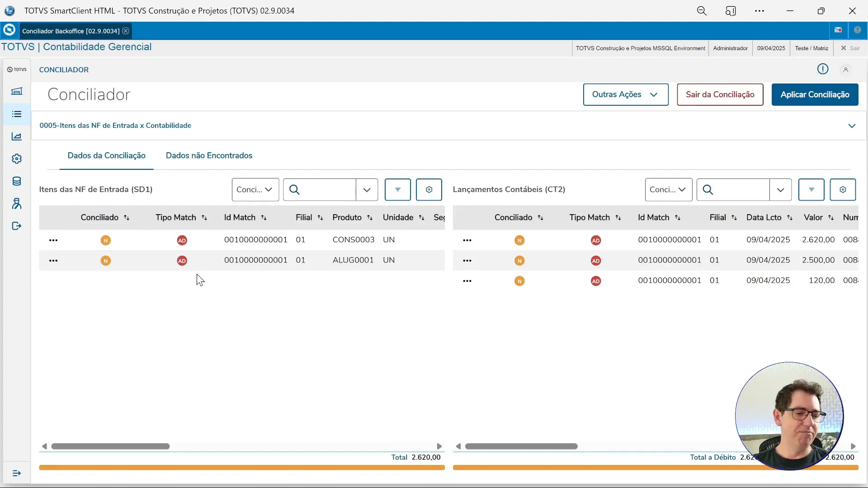This screenshot has height=488, width=868.
Task: Open sidebar settings gear icon
Action: click(16, 159)
